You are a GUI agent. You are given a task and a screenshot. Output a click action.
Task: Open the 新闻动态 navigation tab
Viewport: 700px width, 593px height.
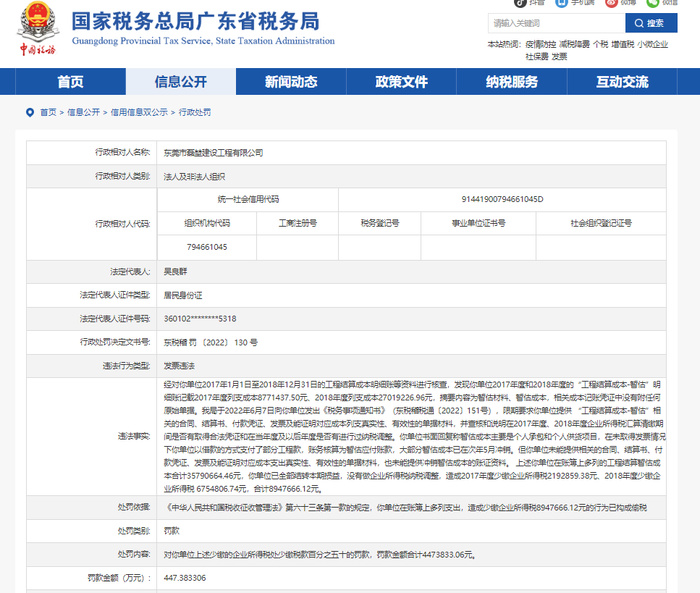[x=291, y=82]
